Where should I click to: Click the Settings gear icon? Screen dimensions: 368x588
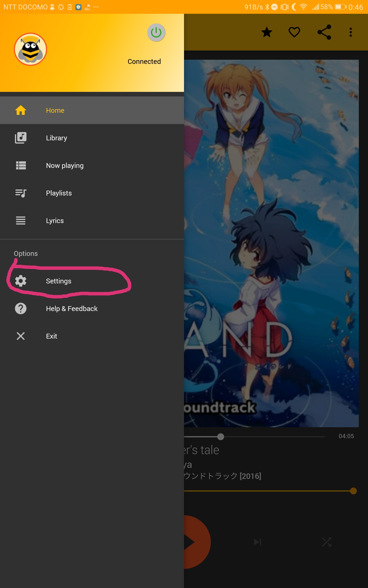(x=21, y=281)
